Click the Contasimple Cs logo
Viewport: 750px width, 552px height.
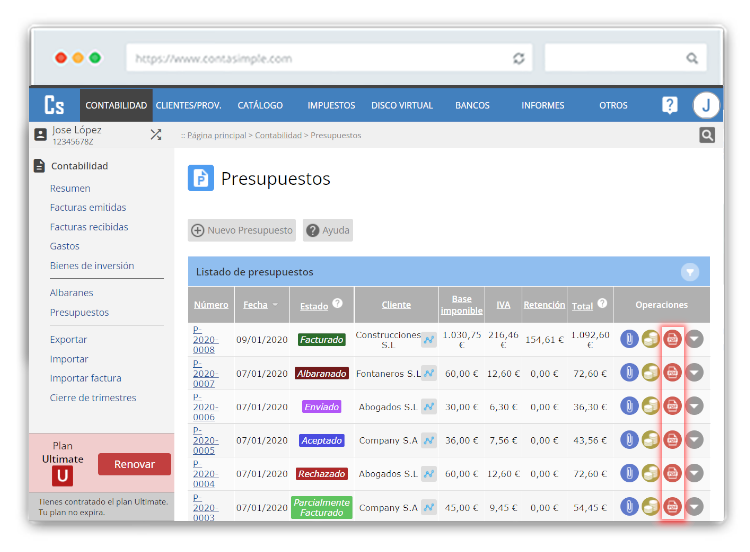point(54,105)
